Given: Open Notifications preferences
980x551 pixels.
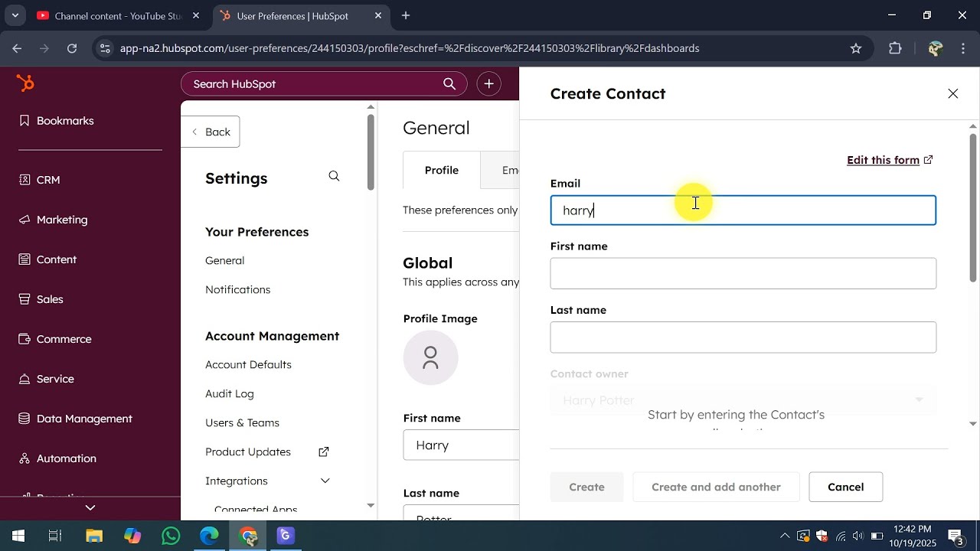Looking at the screenshot, I should click(x=238, y=290).
